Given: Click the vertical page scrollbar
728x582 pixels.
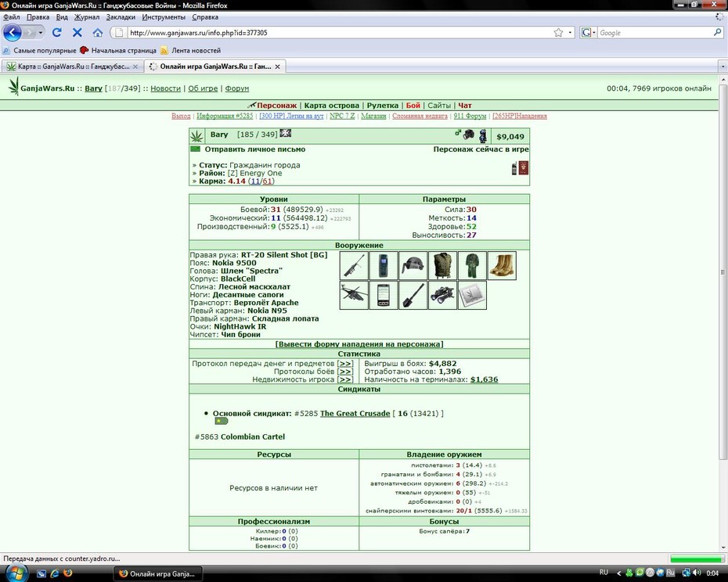Looking at the screenshot, I should tap(723, 273).
